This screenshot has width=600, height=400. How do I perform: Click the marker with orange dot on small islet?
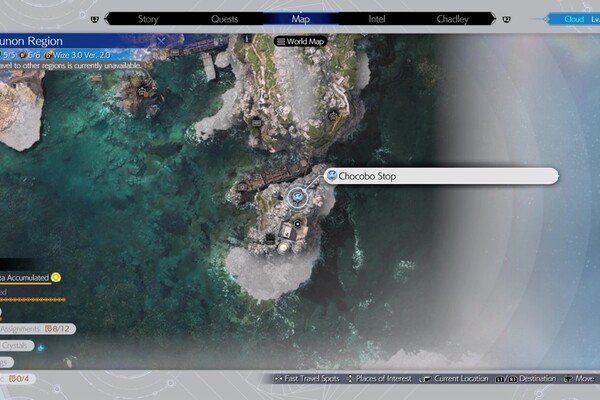142,92
